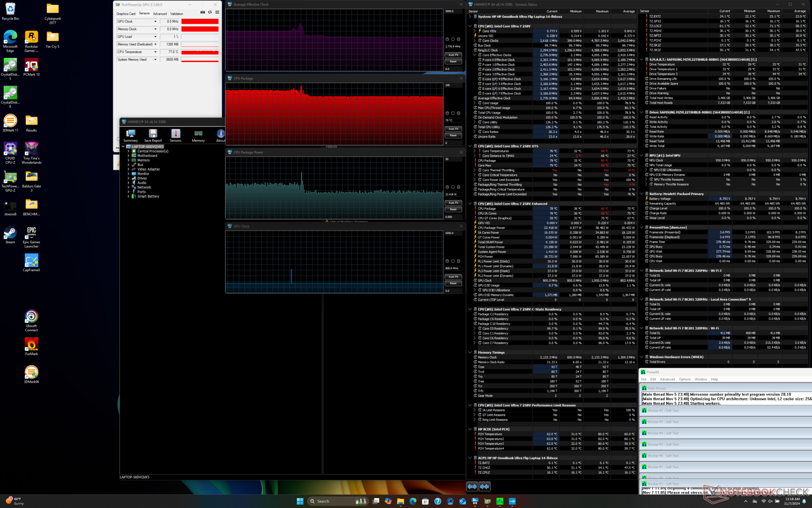This screenshot has width=812, height=508.
Task: Click Reset on Average Effective Clock graph
Action: (x=453, y=61)
